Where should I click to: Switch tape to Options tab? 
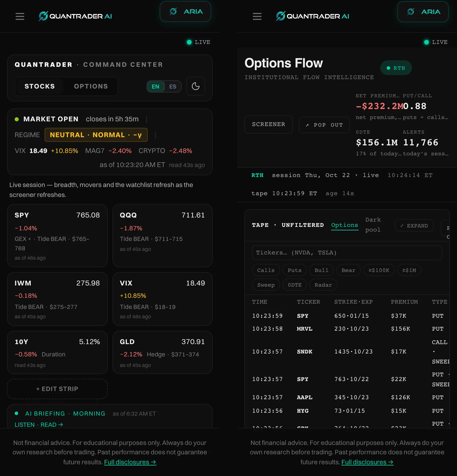point(345,225)
